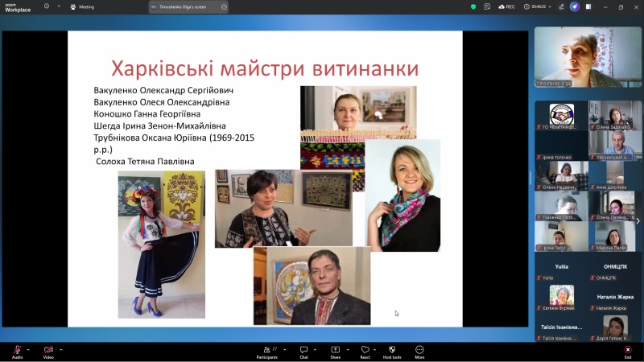Unmute microphone with the Audio icon

17,350
